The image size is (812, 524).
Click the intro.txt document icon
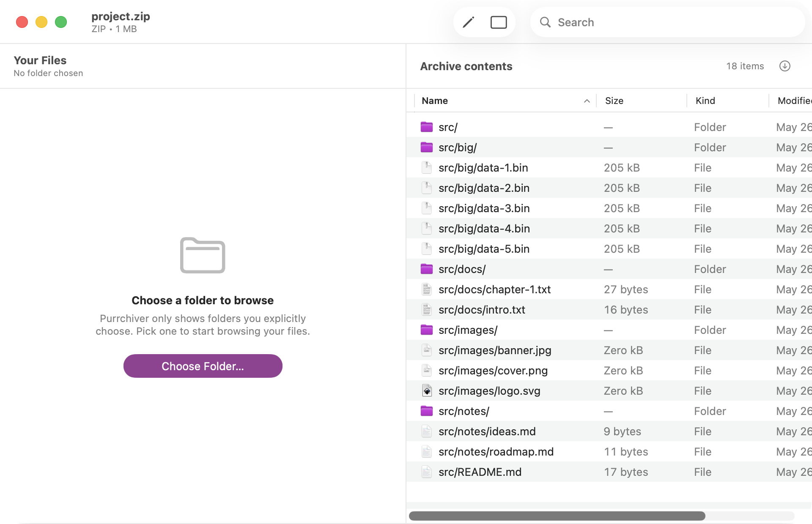tap(427, 309)
